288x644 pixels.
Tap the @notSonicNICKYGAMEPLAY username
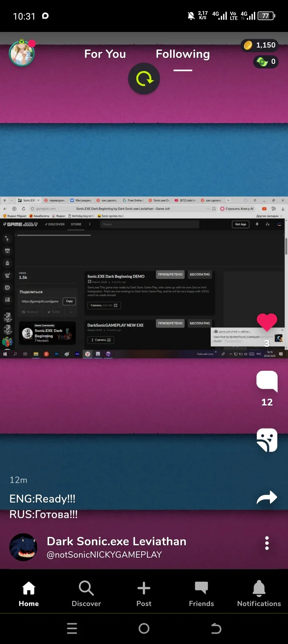(x=104, y=555)
